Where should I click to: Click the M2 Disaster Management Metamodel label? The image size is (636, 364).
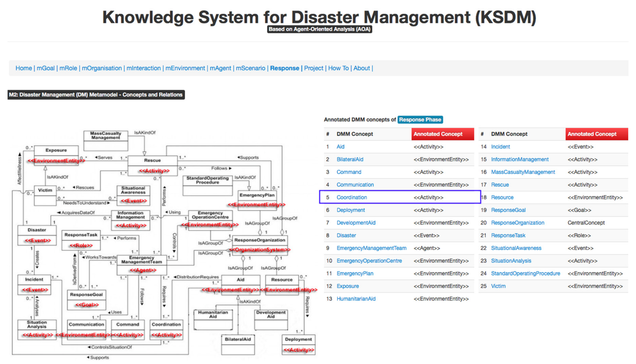(96, 95)
